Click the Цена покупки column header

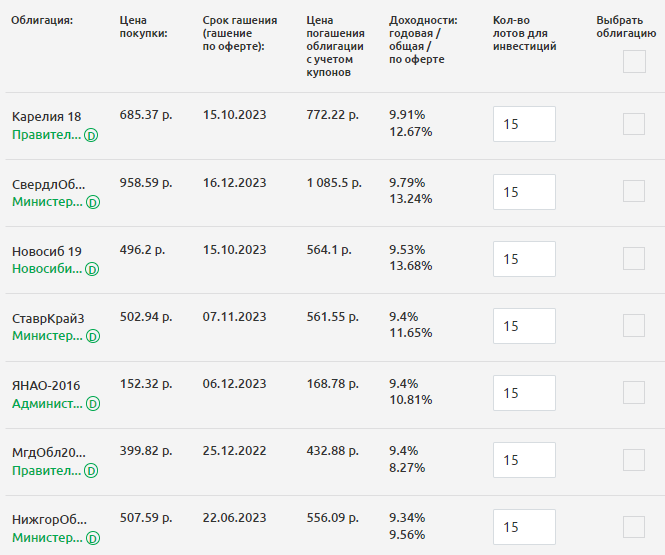(x=142, y=27)
